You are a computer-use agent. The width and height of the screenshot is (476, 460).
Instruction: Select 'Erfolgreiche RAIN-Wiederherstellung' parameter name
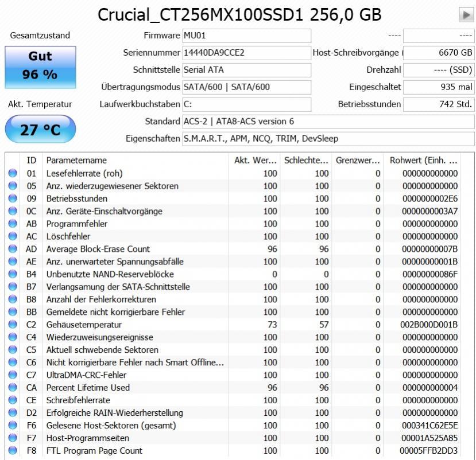(115, 413)
